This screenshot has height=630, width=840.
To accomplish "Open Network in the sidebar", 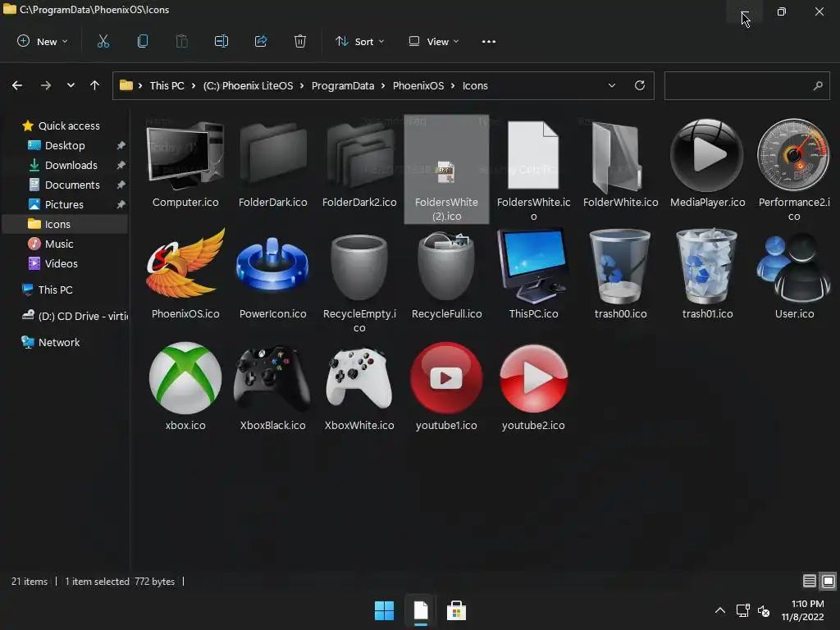I will pos(59,342).
